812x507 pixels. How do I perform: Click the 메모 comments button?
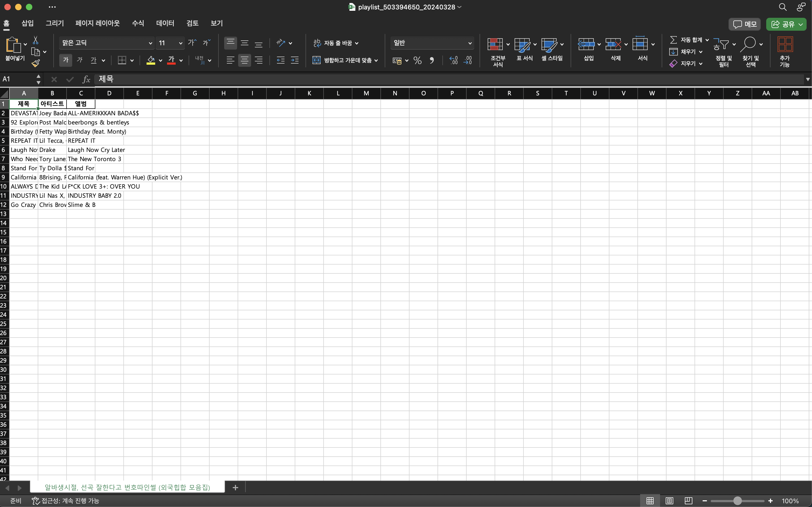click(x=745, y=24)
